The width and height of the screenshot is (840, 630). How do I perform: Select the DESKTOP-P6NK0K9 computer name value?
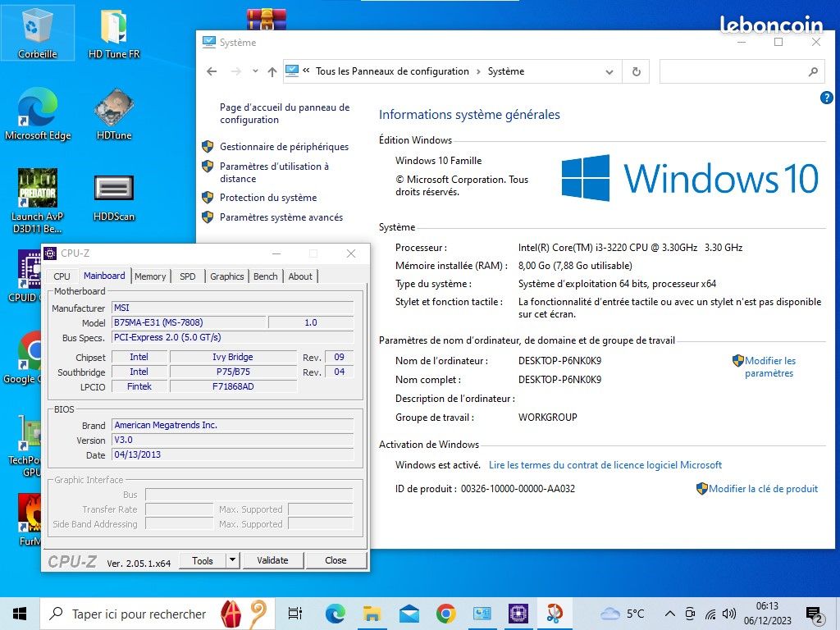[559, 361]
